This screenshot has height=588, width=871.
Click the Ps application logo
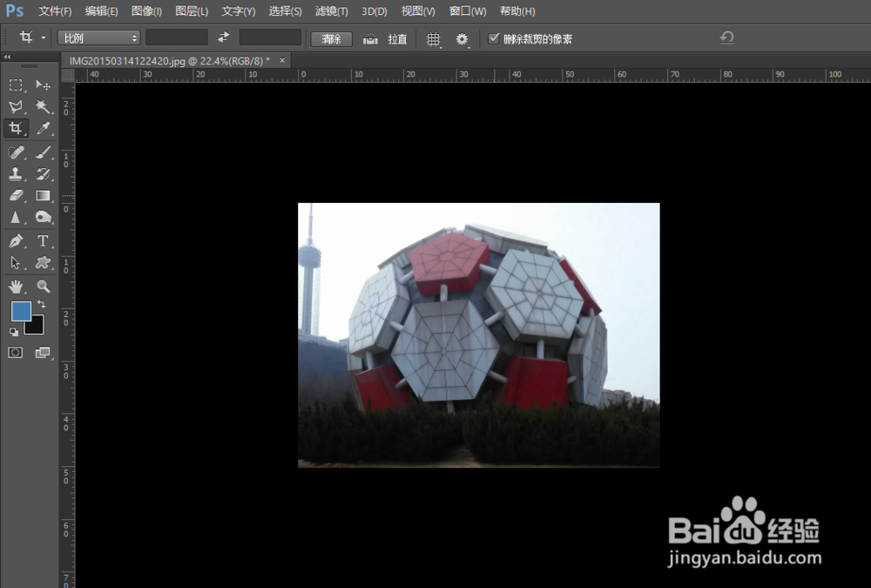(x=15, y=10)
